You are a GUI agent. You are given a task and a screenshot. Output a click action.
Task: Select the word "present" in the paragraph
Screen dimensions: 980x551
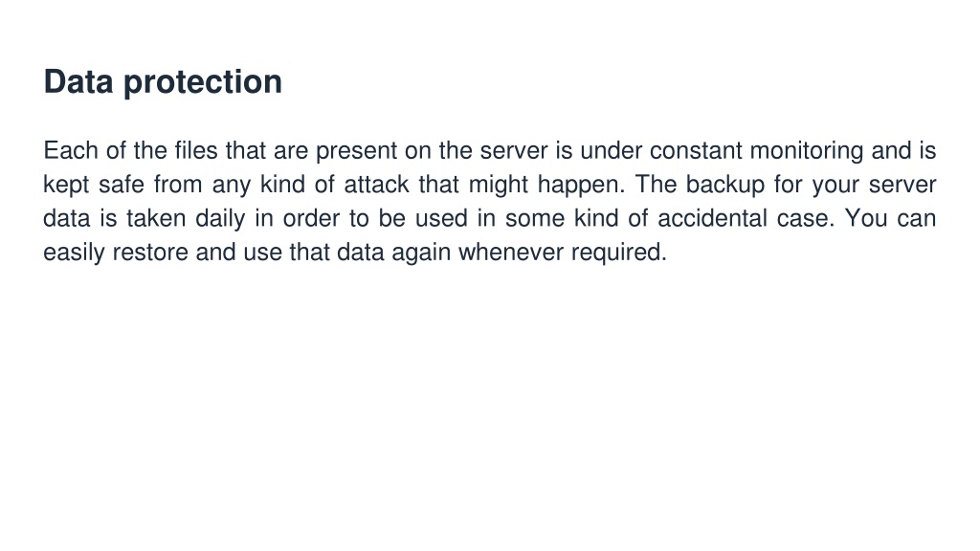click(x=356, y=150)
